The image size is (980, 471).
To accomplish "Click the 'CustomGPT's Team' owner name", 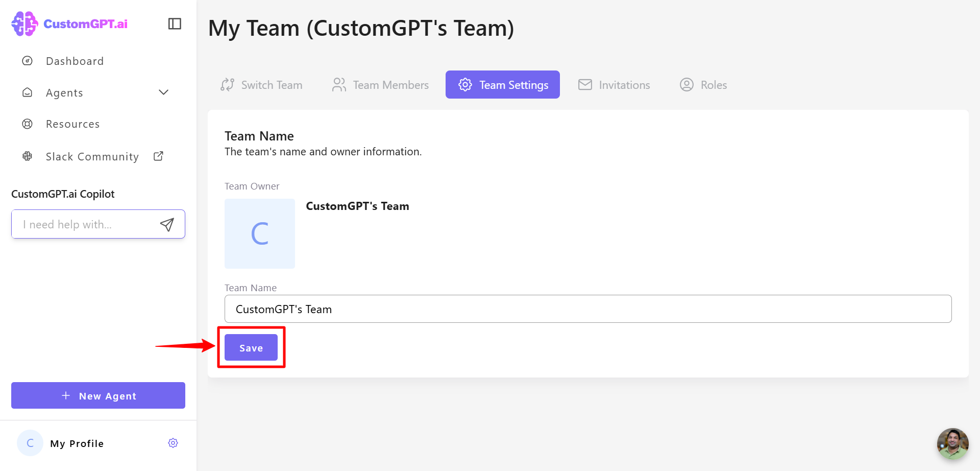I will click(x=357, y=206).
